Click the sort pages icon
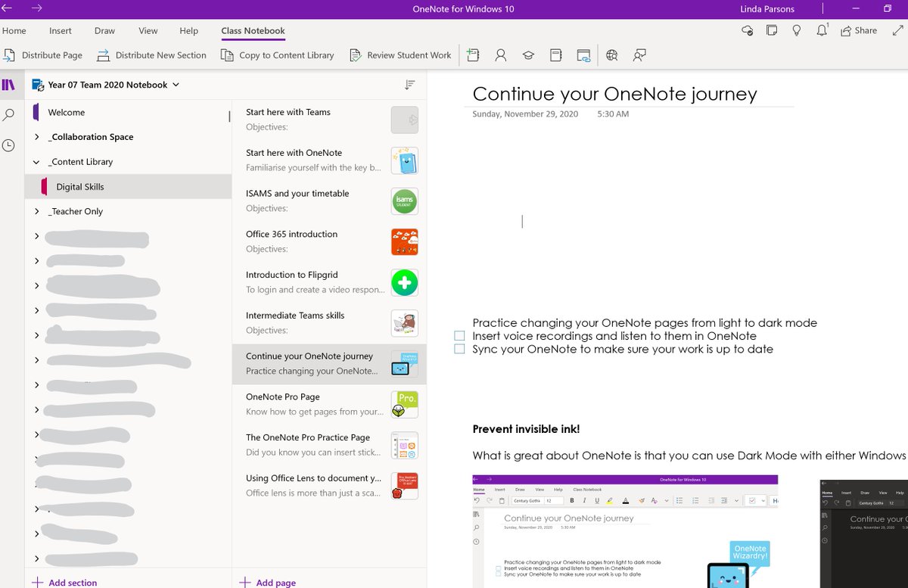908x588 pixels. point(410,85)
